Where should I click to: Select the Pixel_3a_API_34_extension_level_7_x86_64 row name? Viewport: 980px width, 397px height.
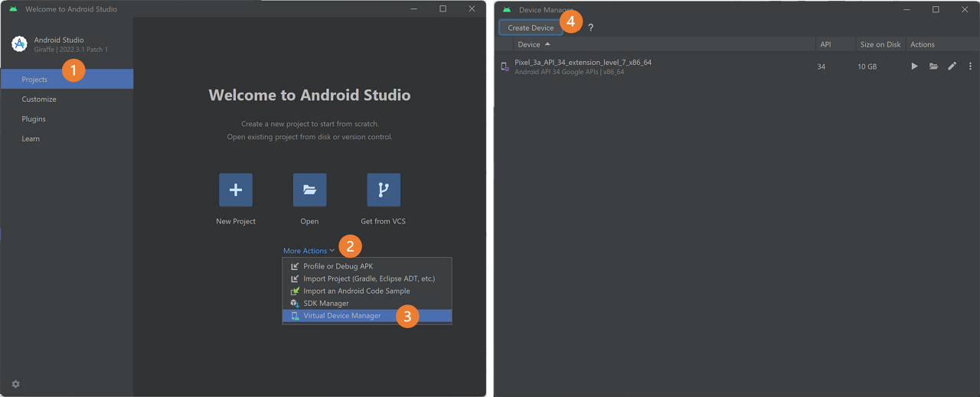[x=583, y=62]
